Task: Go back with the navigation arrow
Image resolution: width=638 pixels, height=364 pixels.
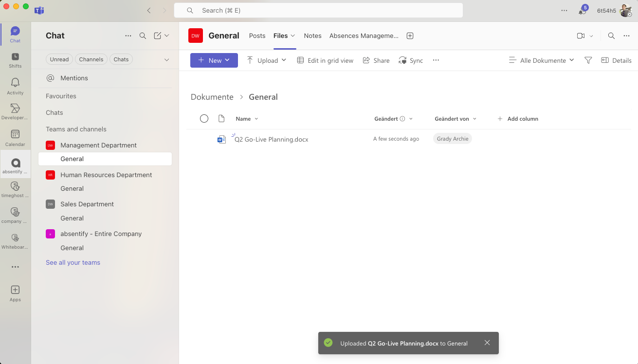Action: (149, 10)
